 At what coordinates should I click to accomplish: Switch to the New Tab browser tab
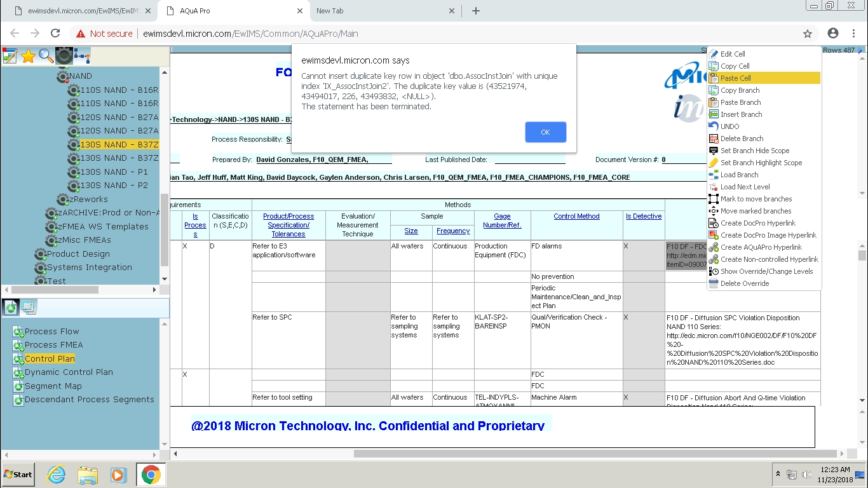pyautogui.click(x=384, y=11)
